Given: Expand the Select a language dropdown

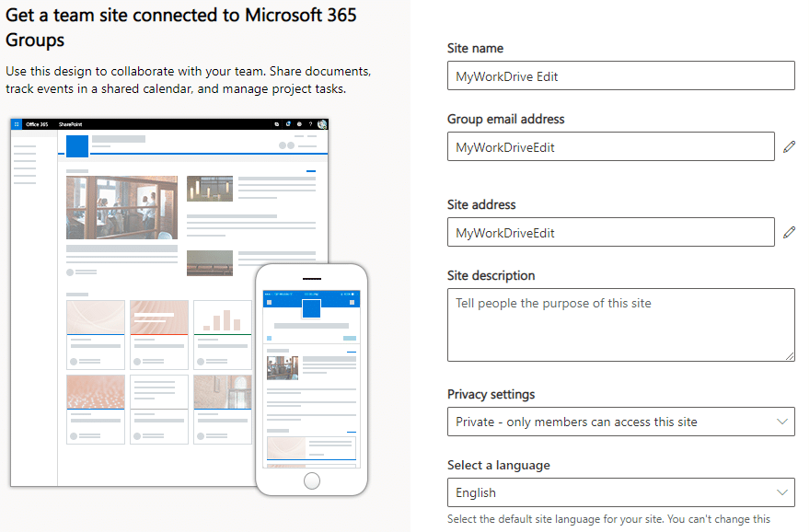Looking at the screenshot, I should [x=620, y=492].
